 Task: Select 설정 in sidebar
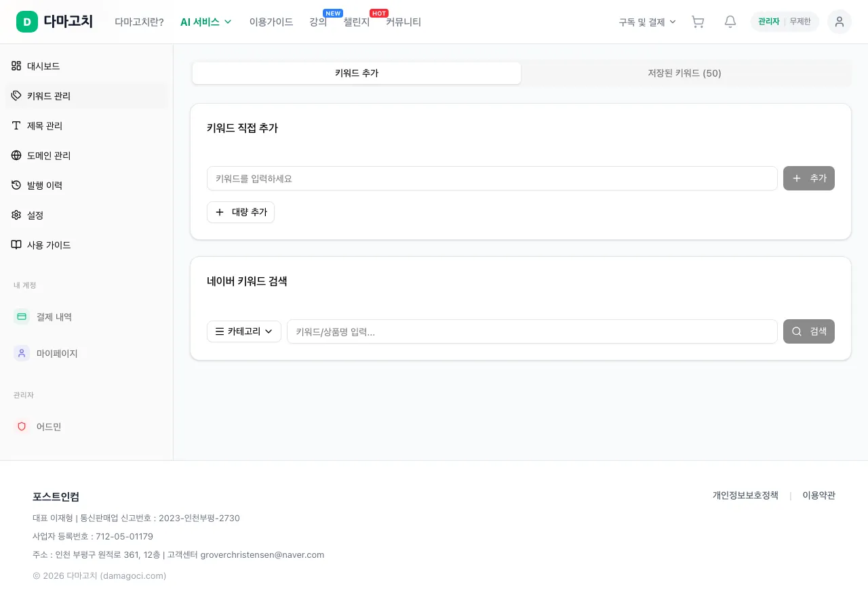click(87, 215)
